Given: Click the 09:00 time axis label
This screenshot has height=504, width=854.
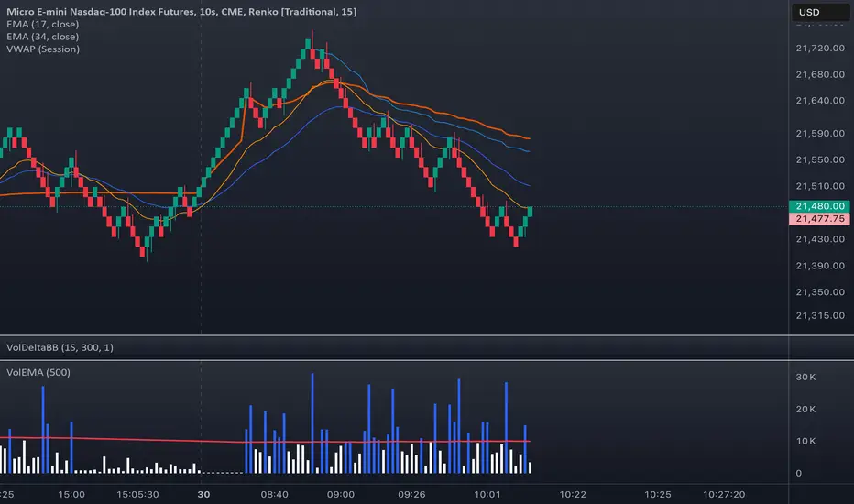Looking at the screenshot, I should (x=340, y=494).
